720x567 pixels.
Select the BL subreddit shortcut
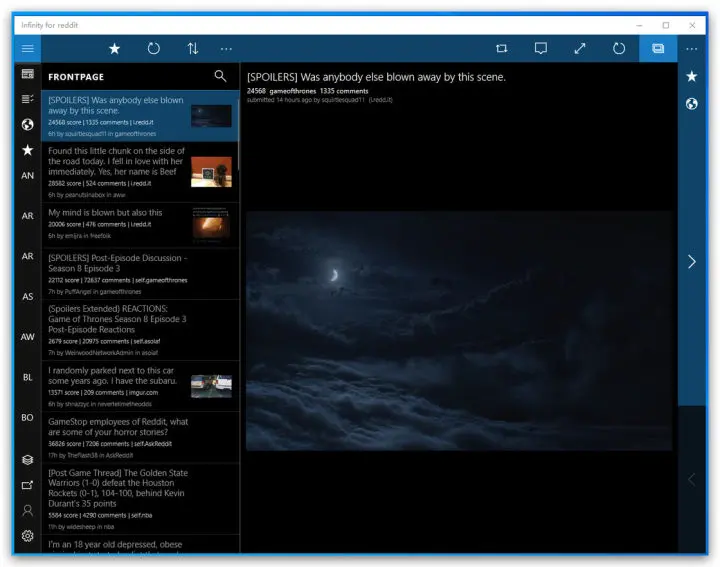pos(28,377)
